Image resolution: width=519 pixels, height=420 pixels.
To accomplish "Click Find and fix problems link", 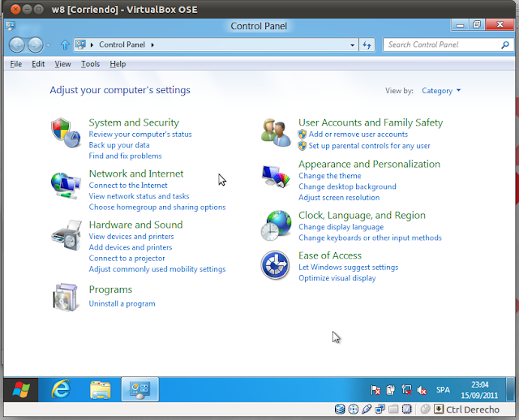I will (125, 156).
